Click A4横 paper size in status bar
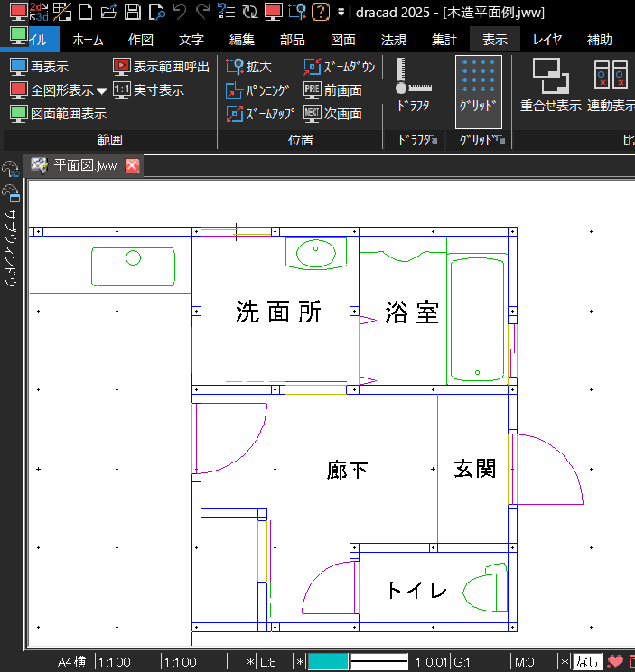Screen dimensions: 635x672 (71, 662)
